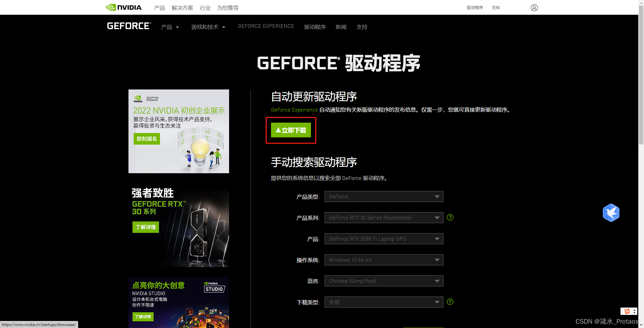Open the 解决方案 menu

182,8
